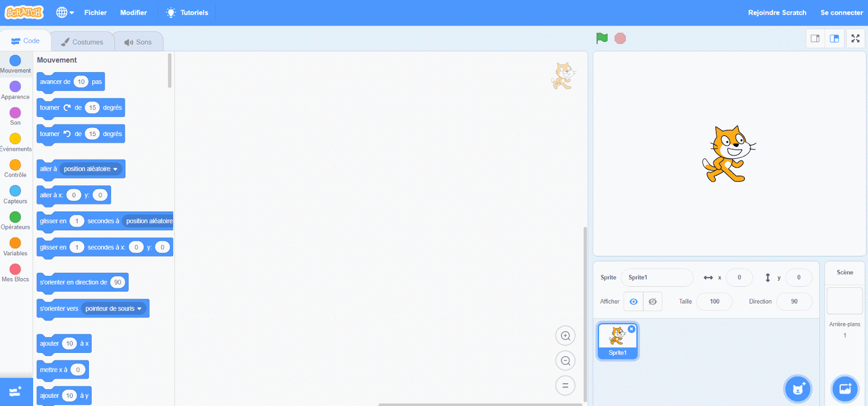Zoom in the code workspace
Screen dimensions: 868x406
click(565, 336)
